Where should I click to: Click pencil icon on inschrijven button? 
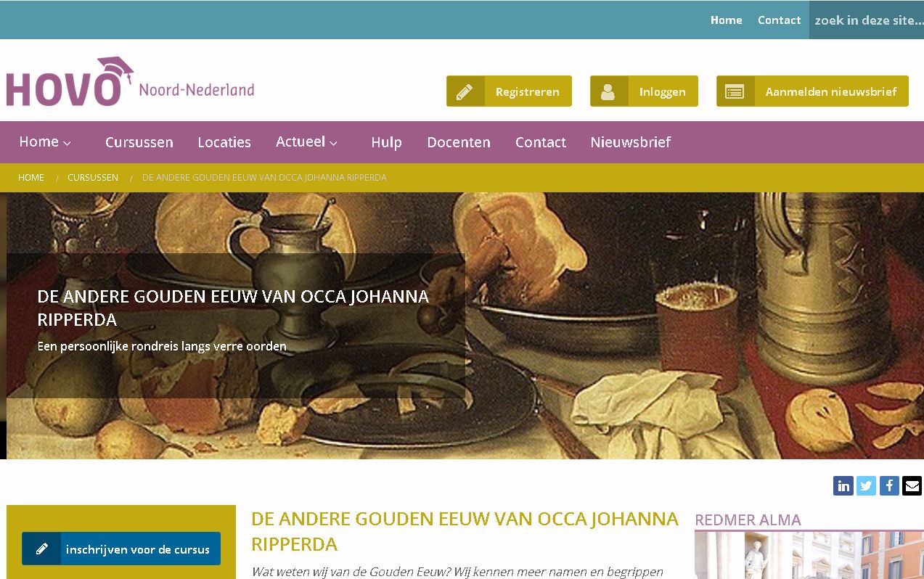42,549
